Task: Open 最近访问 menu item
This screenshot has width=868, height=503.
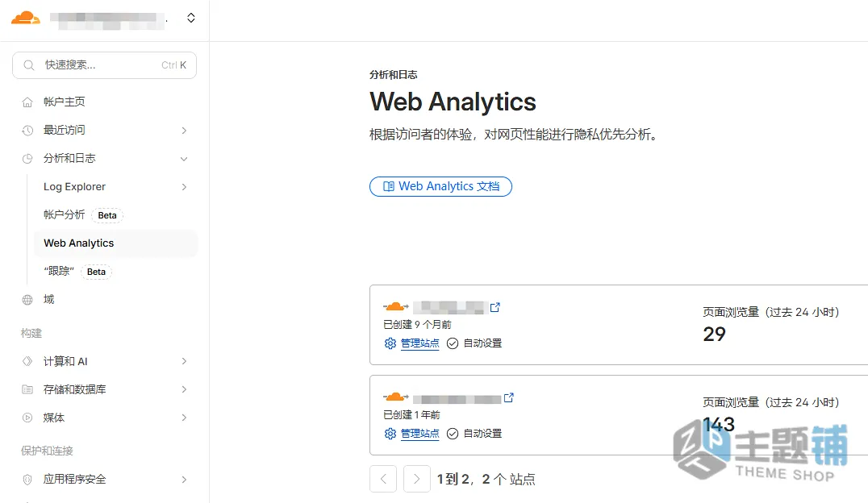Action: tap(65, 130)
